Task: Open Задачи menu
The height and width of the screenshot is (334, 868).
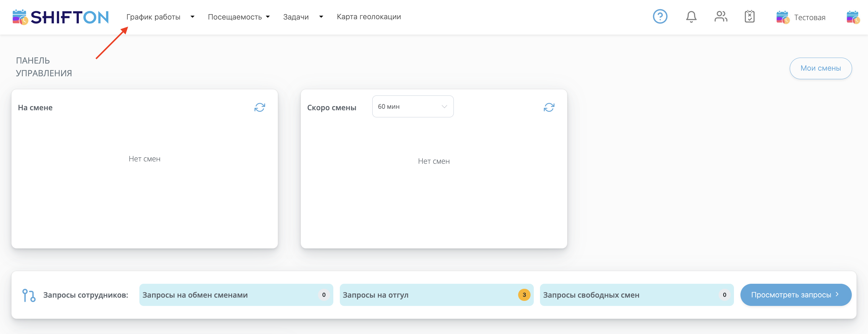Action: click(296, 17)
